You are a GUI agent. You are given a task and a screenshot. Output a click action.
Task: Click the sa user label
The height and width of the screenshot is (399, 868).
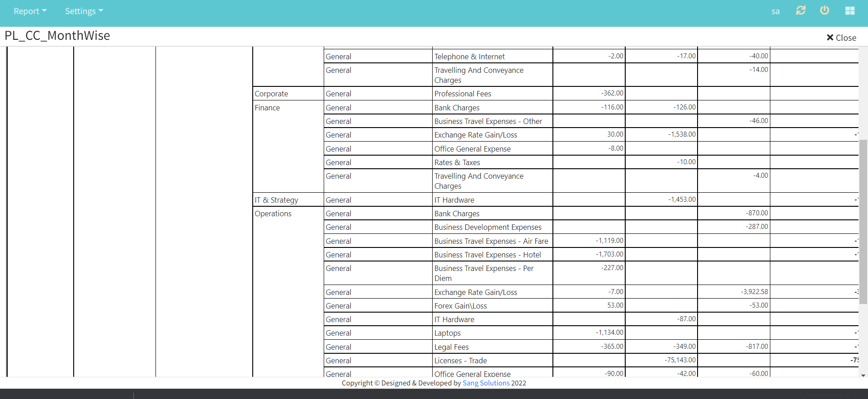[x=775, y=12]
